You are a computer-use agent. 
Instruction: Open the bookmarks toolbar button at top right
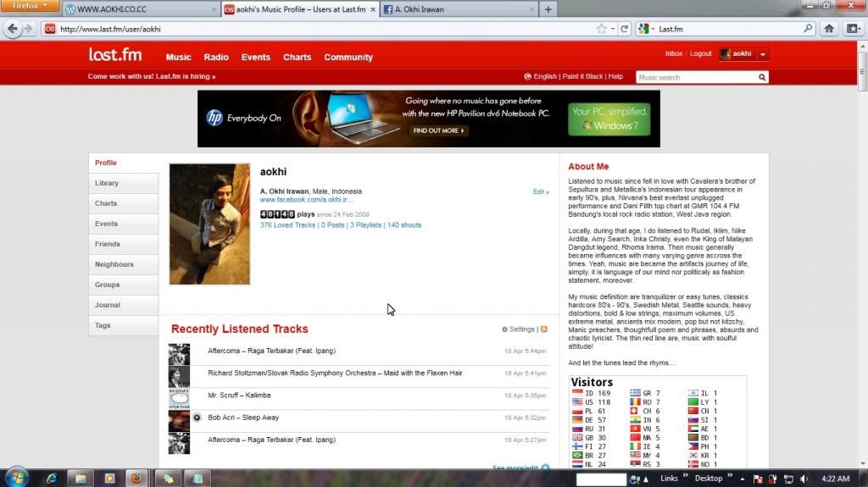[853, 29]
